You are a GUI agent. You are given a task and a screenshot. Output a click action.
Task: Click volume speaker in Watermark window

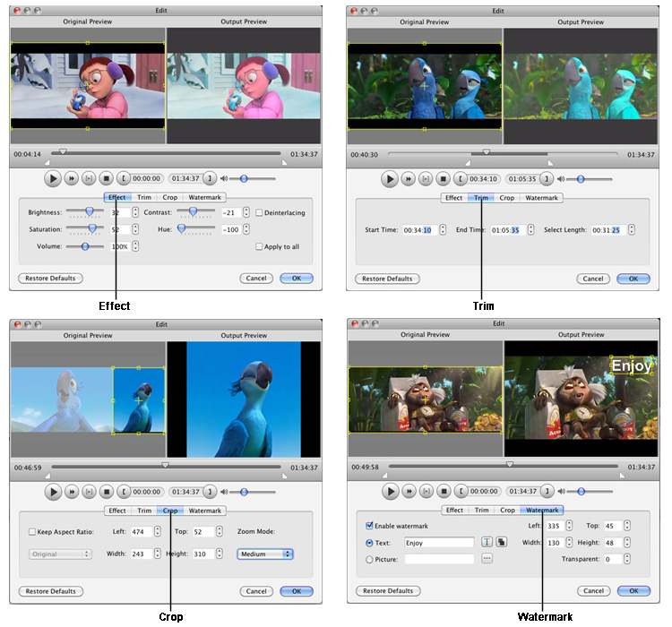pyautogui.click(x=562, y=491)
